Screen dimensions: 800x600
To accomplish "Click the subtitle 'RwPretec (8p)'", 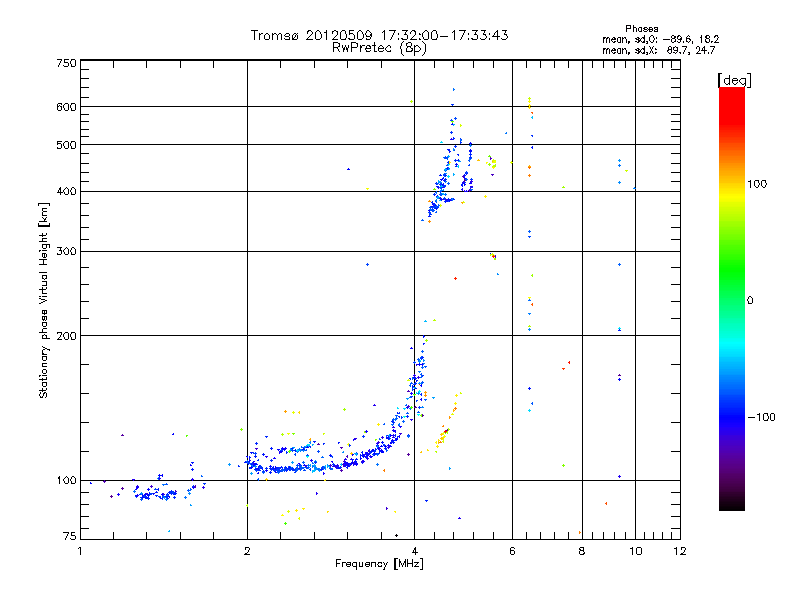I will [379, 48].
